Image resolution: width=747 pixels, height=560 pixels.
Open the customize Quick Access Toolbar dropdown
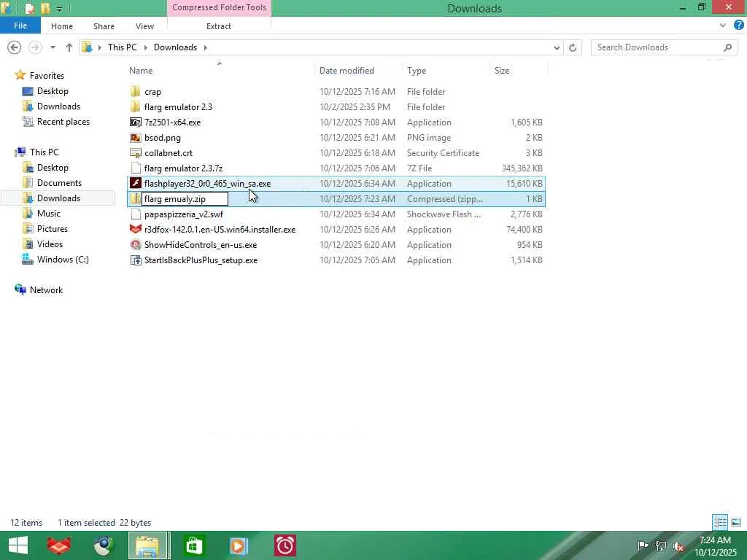[60, 9]
